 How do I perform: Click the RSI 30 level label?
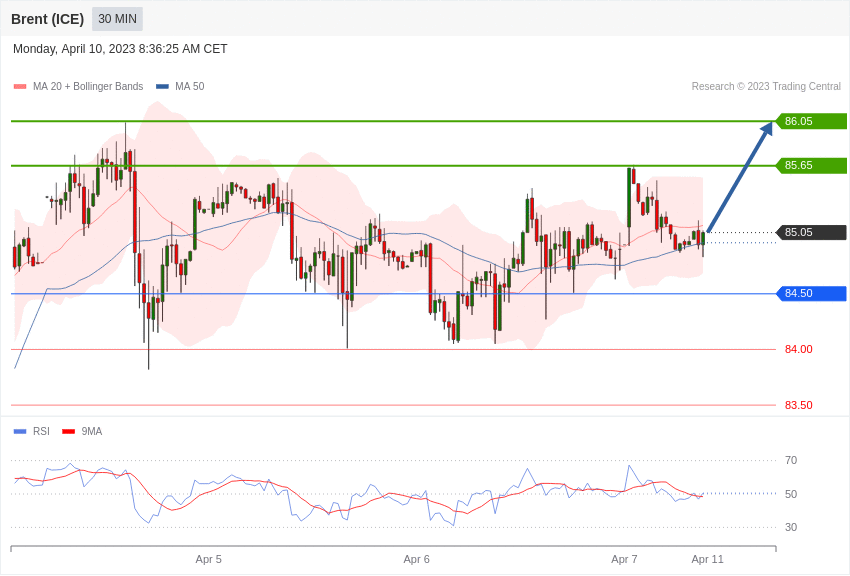click(x=791, y=527)
